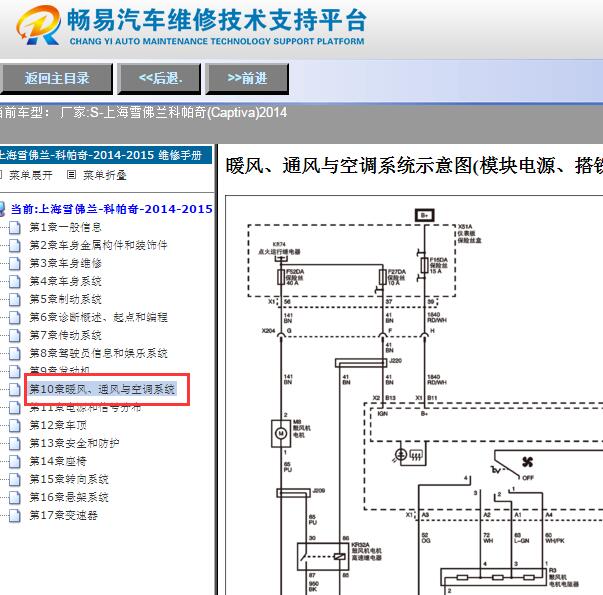603x595 pixels.
Task: Open 第1章一般信息 chapter
Action: point(65,227)
